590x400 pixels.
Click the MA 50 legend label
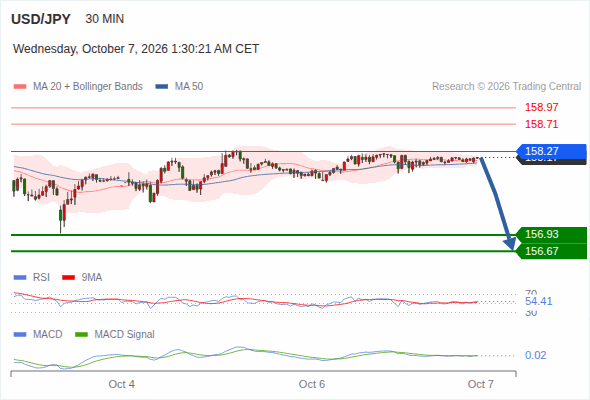point(189,87)
